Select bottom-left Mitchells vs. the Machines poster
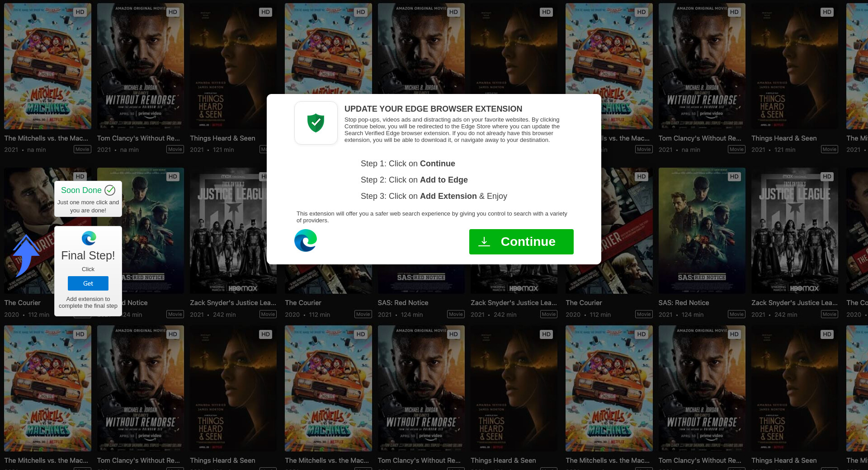This screenshot has height=470, width=868. click(x=47, y=388)
